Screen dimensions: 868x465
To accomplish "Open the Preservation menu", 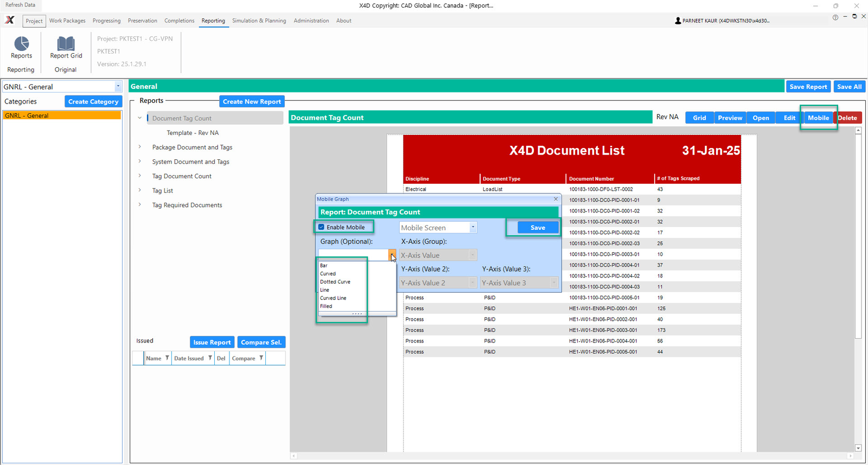I will click(143, 21).
